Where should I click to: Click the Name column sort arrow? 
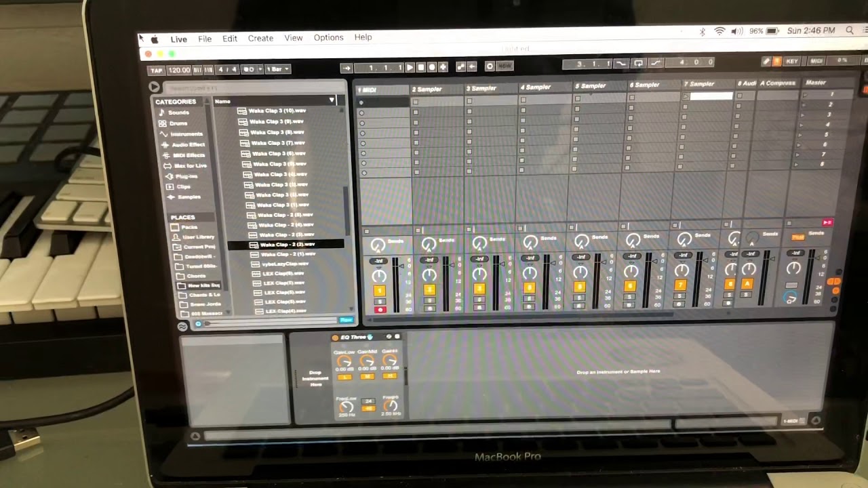[x=332, y=100]
